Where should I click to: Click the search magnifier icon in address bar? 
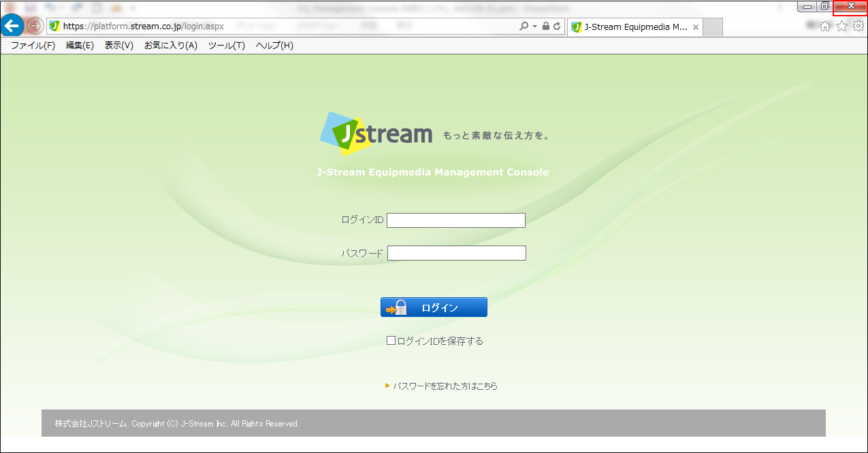524,27
